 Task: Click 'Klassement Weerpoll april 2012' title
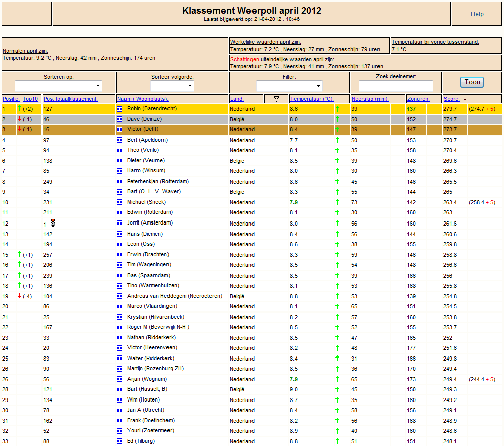point(251,11)
